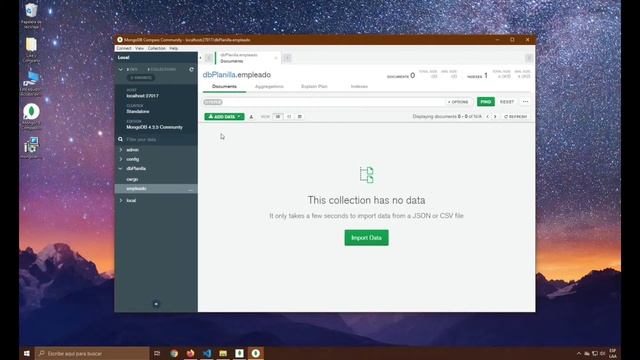Click the favorite button in the sidebar
640x360 pixels.
pyautogui.click(x=140, y=78)
